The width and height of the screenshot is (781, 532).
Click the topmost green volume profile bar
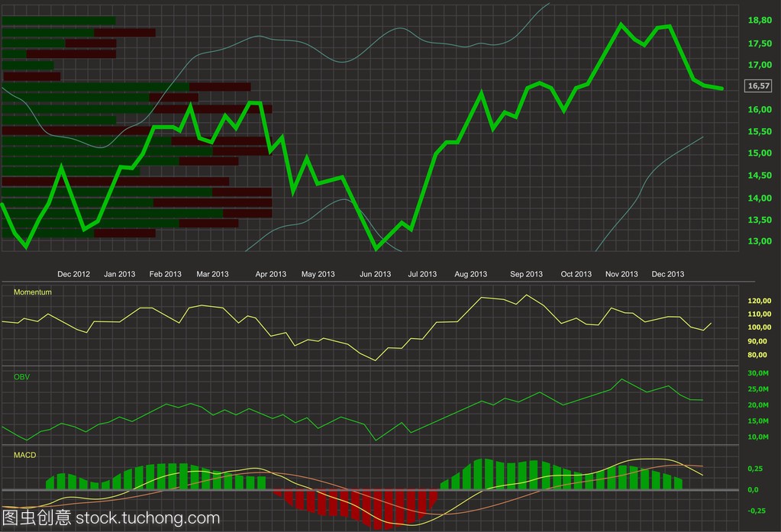click(x=59, y=21)
